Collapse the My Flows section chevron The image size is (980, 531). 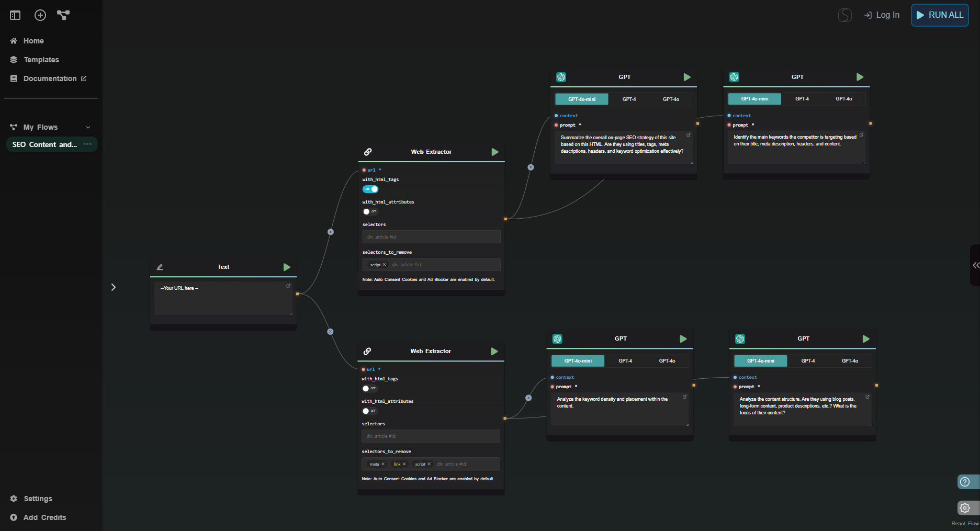pyautogui.click(x=88, y=127)
